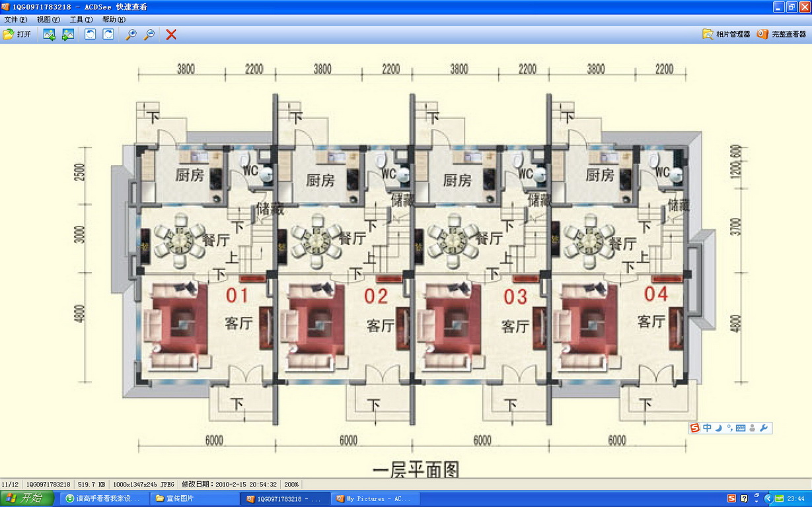Toggle full/half-width moon icon
This screenshot has height=507, width=812.
coord(718,428)
